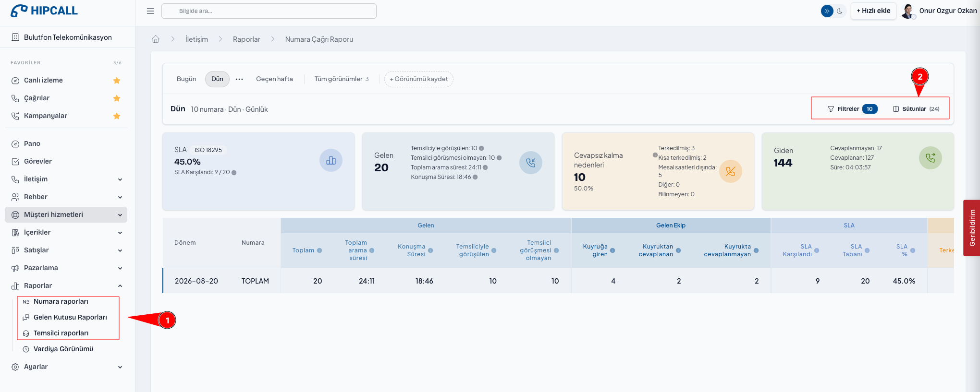
Task: Switch to light theme sun icon
Action: click(827, 11)
